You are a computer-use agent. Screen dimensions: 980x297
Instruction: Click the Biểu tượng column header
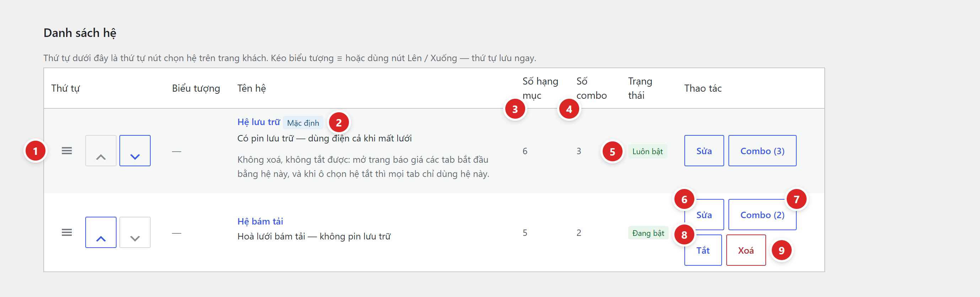pyautogui.click(x=196, y=88)
